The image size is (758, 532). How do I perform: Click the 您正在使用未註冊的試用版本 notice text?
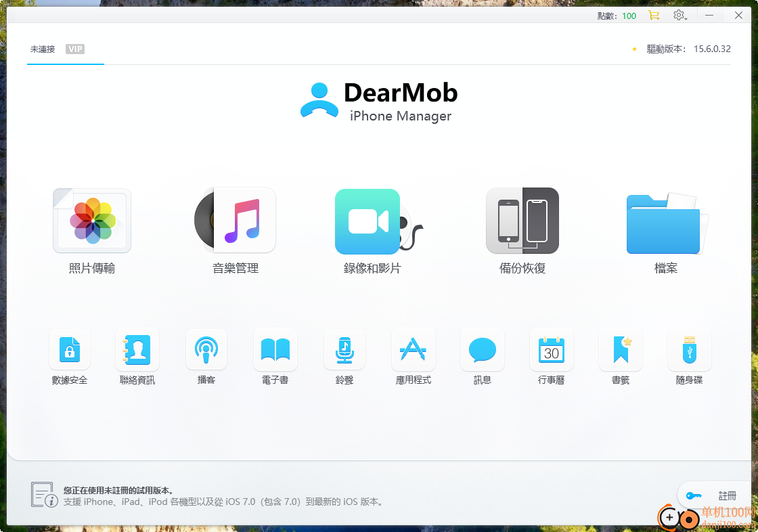coord(118,491)
